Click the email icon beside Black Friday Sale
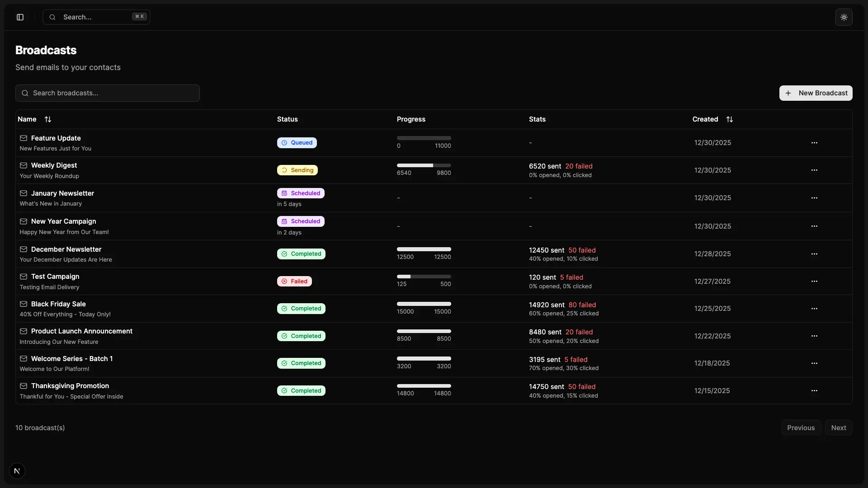Screen dimensions: 868x488 (x=24, y=304)
